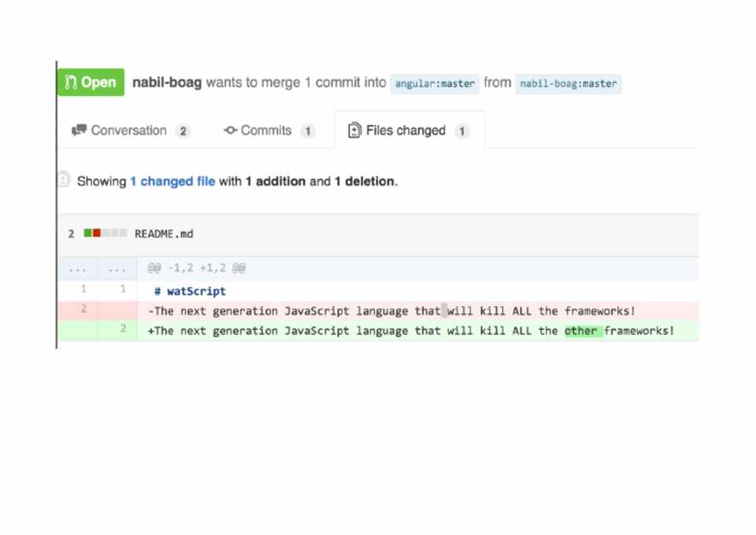
Task: Click line number 2 of deleted line
Action: tap(83, 310)
